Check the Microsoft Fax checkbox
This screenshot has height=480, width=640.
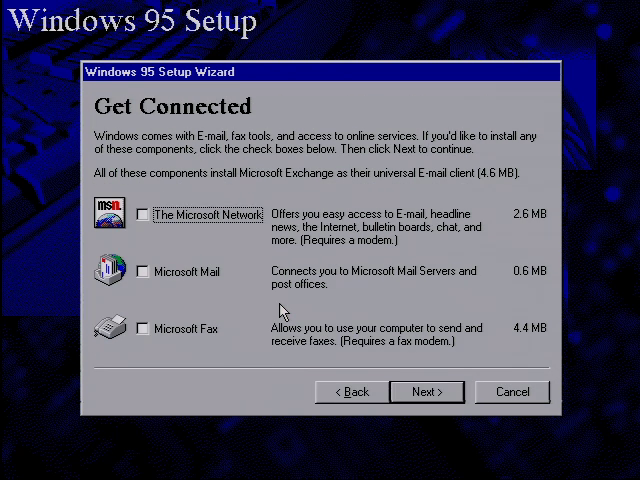click(142, 328)
